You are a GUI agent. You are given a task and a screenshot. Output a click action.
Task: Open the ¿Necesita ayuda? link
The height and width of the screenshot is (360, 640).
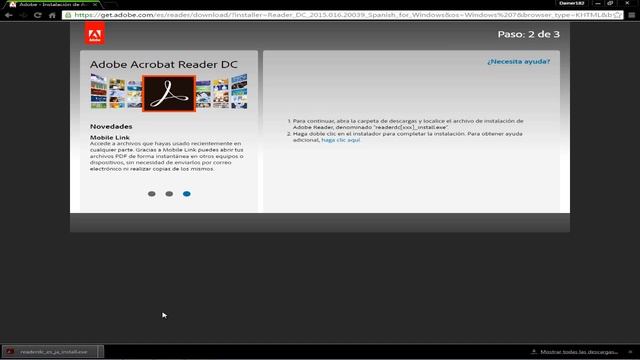click(518, 62)
